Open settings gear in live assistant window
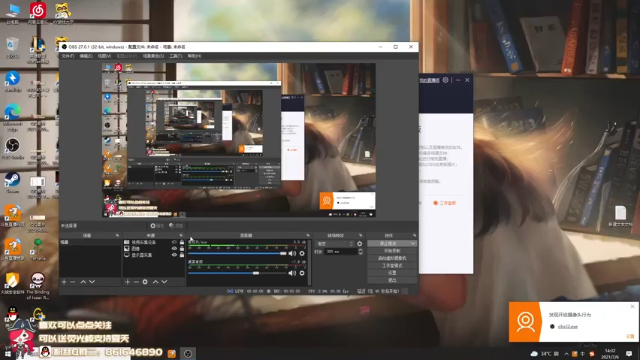 445,80
